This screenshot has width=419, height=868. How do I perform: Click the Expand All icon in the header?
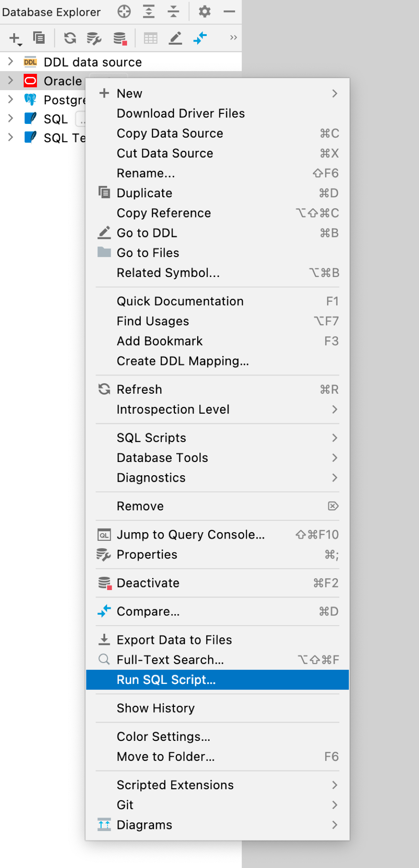click(148, 11)
